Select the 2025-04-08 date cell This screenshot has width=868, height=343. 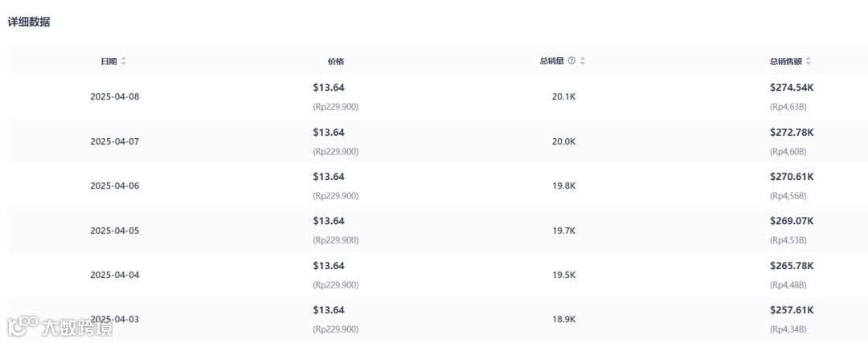(x=114, y=96)
